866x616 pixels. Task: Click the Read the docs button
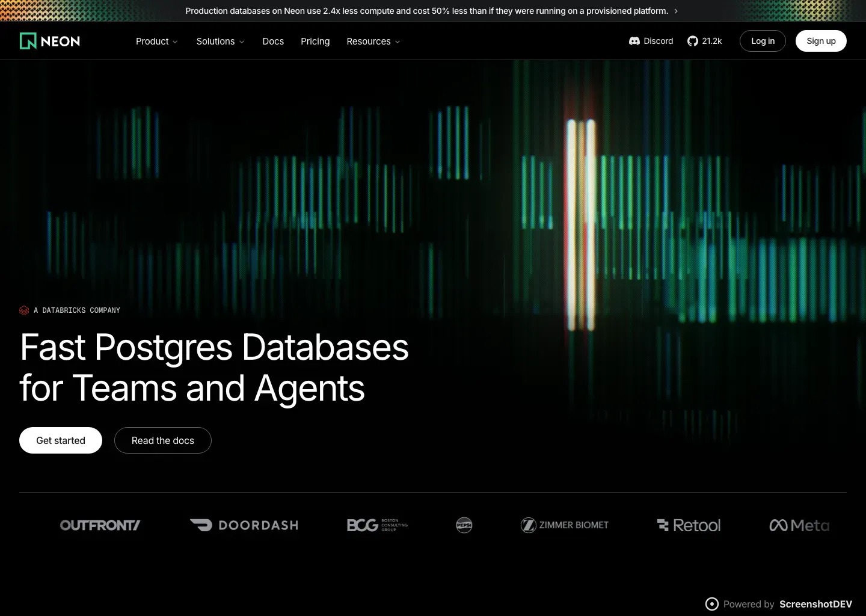(x=163, y=440)
